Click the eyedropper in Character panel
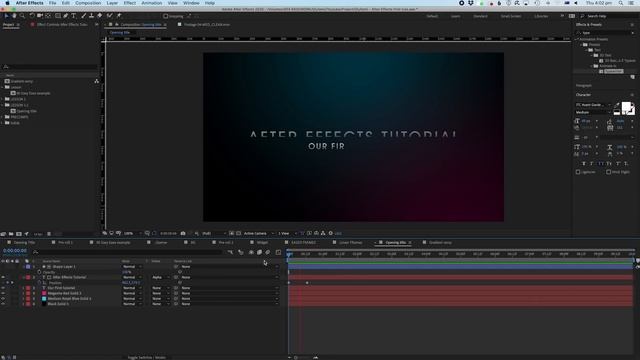 coord(617,105)
